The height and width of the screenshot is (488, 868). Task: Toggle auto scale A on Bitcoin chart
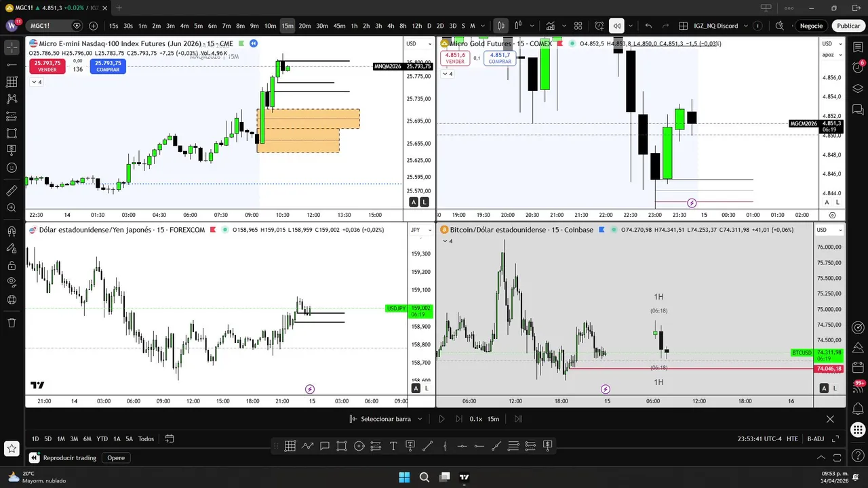click(x=824, y=388)
